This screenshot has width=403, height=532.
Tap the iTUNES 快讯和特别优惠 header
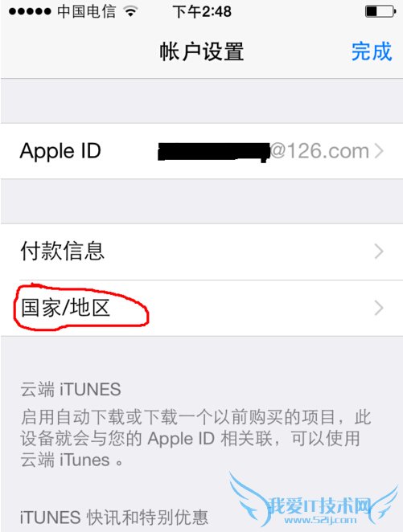[x=113, y=517]
